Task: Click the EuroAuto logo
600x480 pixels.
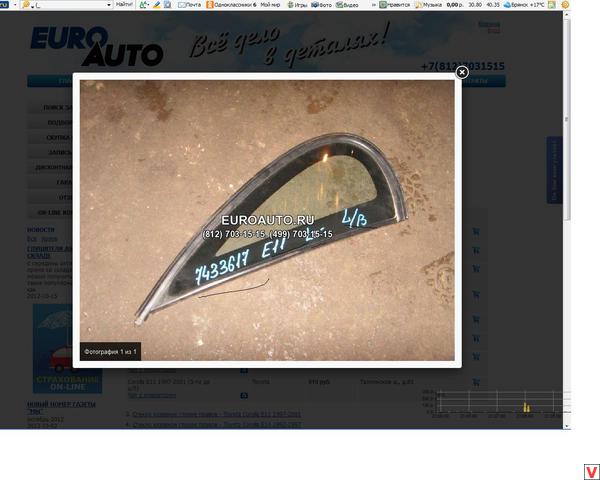Action: (97, 46)
